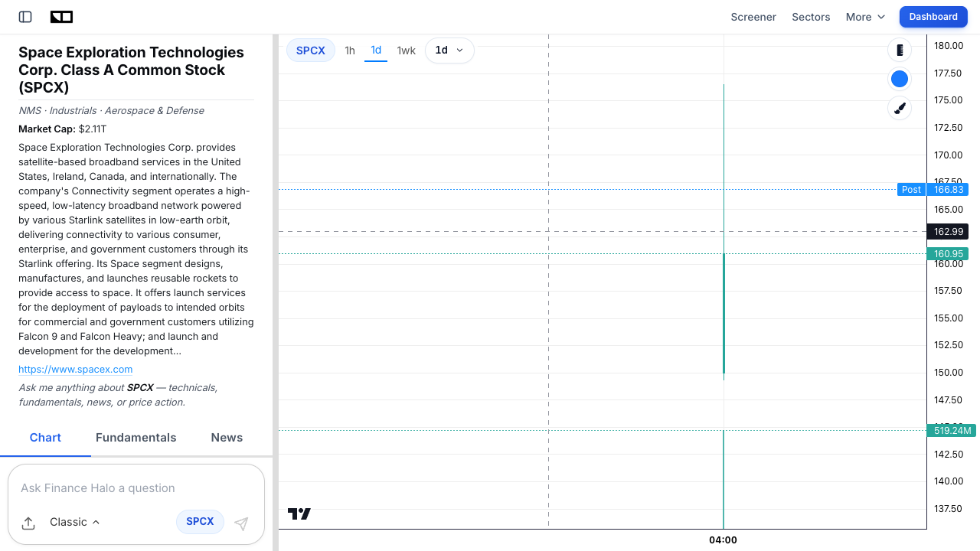Select the 1d interval button
The image size is (980, 551).
tap(376, 51)
